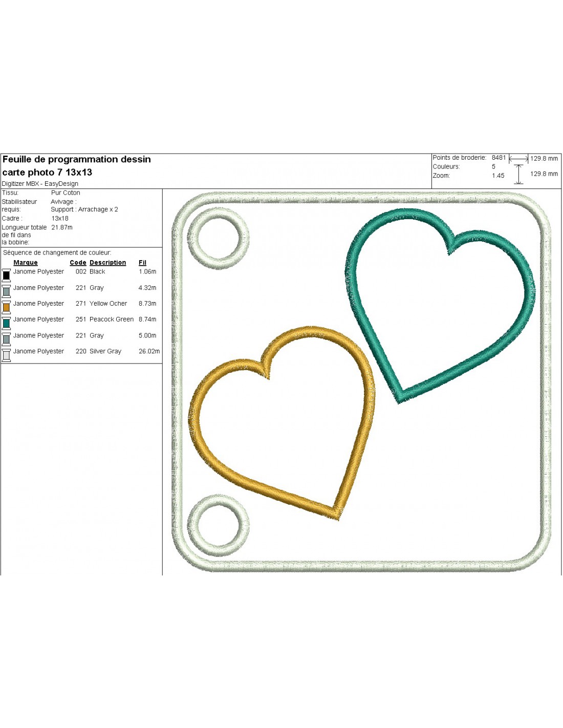Click the Silver Gray thread spool icon
563x728 pixels.
click(x=6, y=355)
